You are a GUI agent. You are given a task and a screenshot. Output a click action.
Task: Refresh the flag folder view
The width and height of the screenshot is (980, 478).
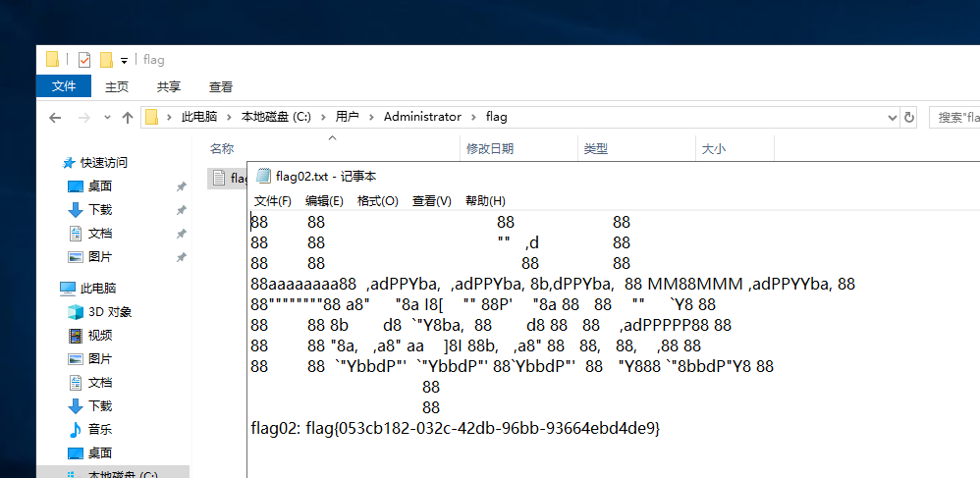(908, 117)
